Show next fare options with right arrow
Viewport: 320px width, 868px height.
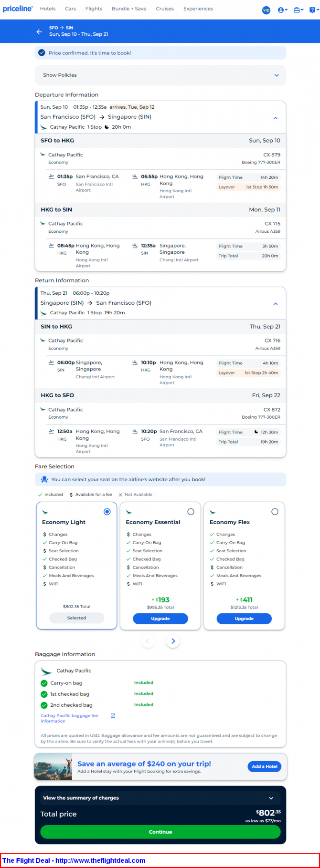tap(173, 641)
